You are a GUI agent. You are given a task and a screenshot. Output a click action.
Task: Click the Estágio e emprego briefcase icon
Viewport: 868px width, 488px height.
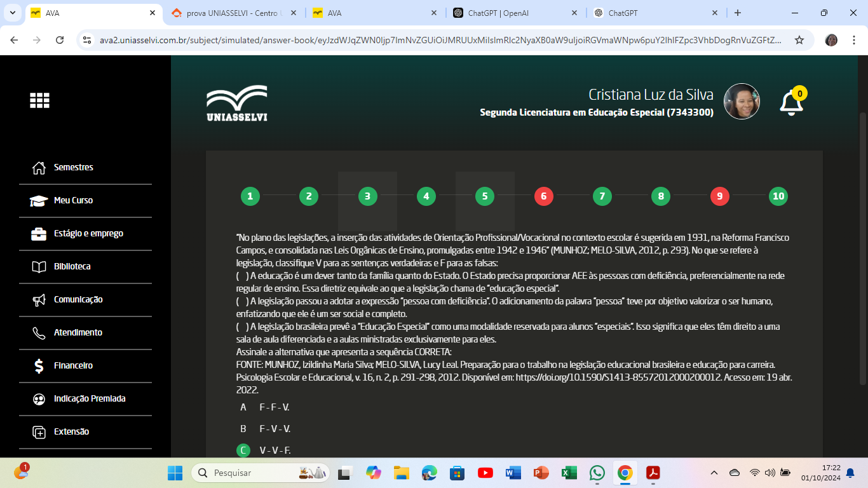coord(39,234)
